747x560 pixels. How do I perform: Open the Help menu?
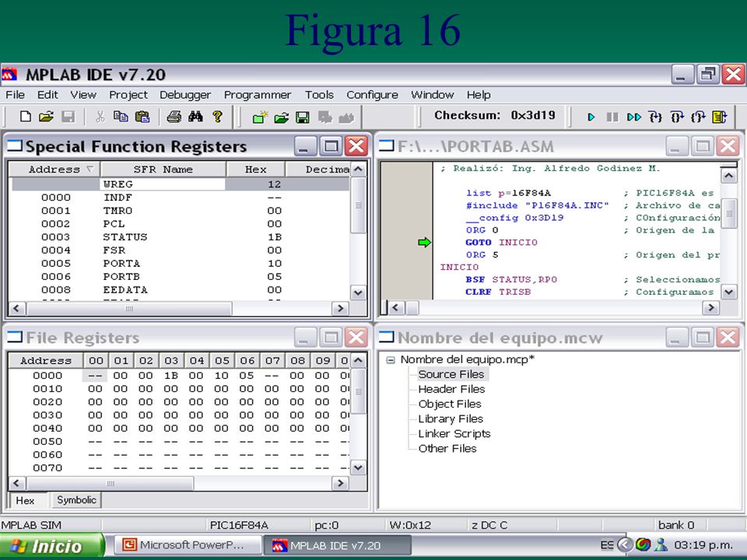[479, 95]
